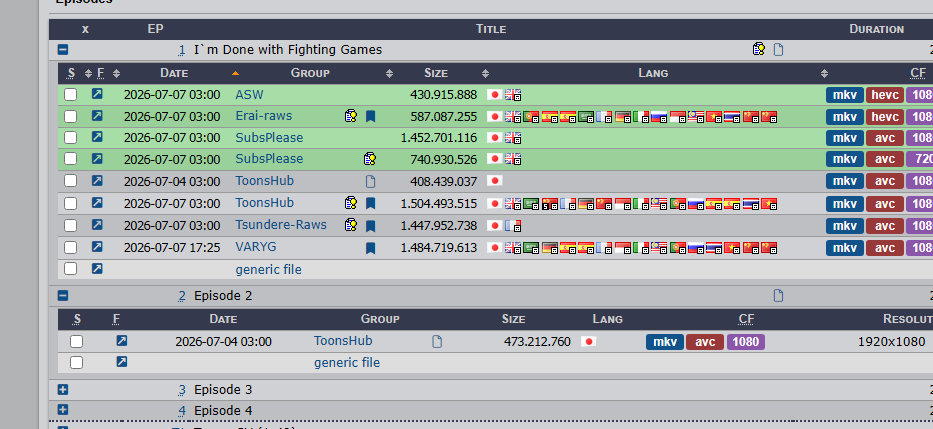This screenshot has width=933, height=429.
Task: Sort Episode 1 files by Date header
Action: (x=174, y=73)
